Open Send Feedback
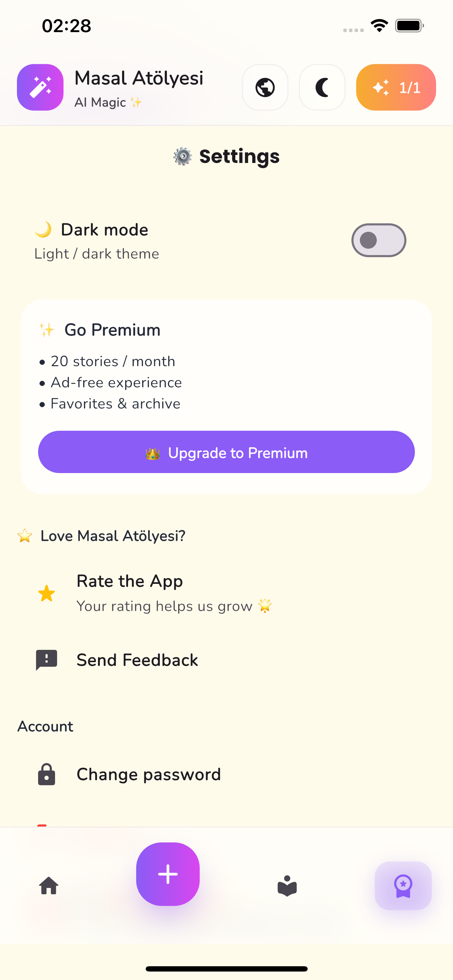 [137, 660]
